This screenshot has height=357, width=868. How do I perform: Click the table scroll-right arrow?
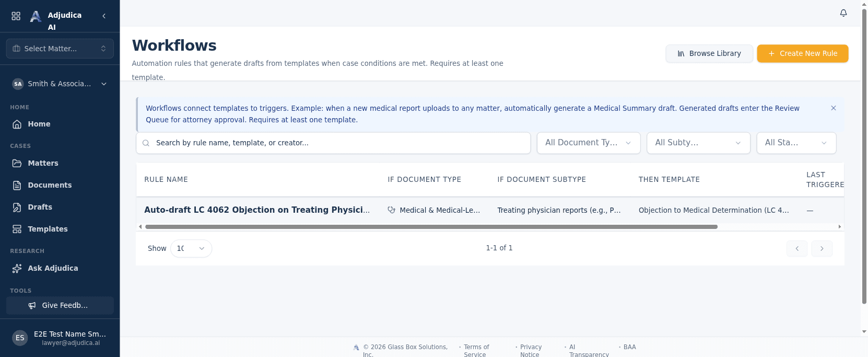840,227
